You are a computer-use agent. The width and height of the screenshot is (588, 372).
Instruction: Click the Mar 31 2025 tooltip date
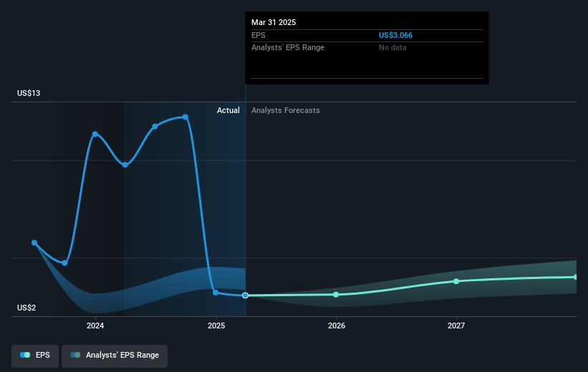pos(274,22)
